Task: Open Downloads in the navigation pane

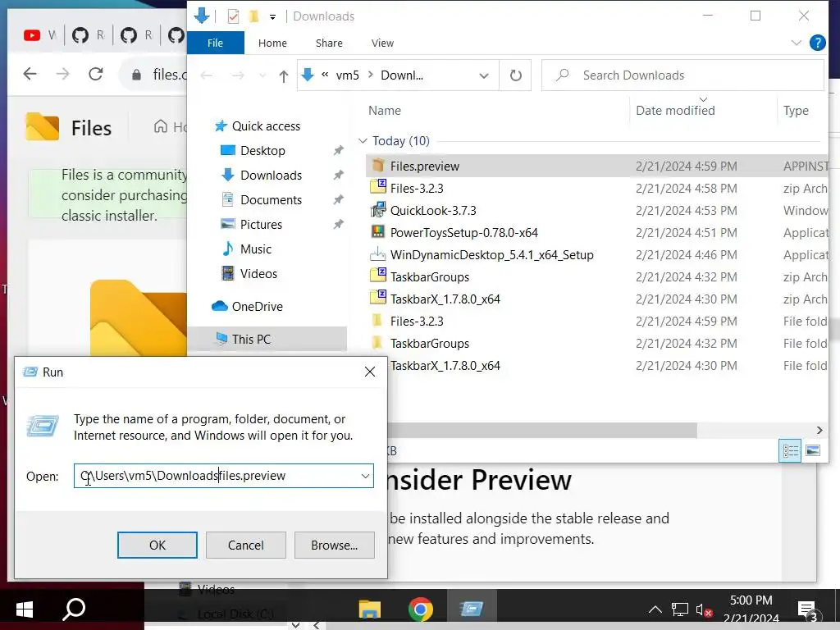Action: 271,176
